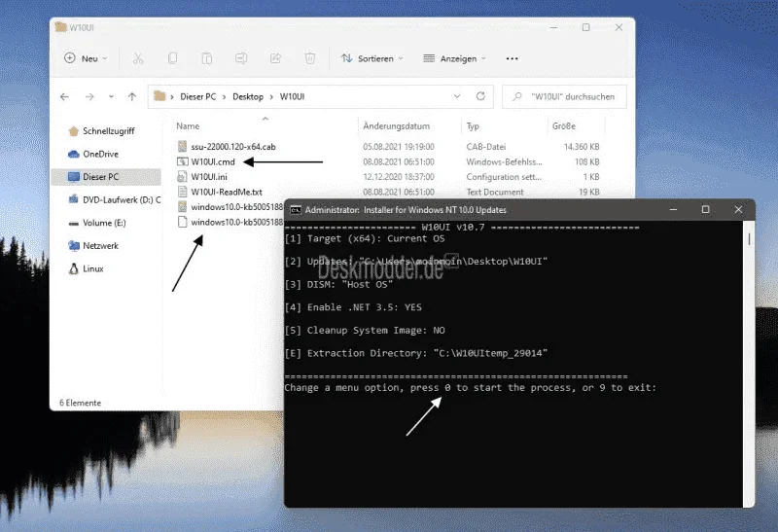Open the three-dot more options menu
This screenshot has width=778, height=532.
coord(513,58)
